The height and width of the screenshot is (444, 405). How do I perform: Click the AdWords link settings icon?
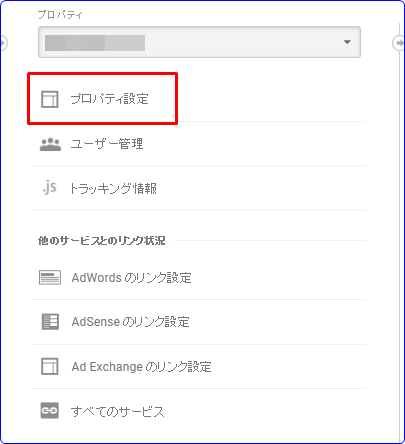(50, 277)
